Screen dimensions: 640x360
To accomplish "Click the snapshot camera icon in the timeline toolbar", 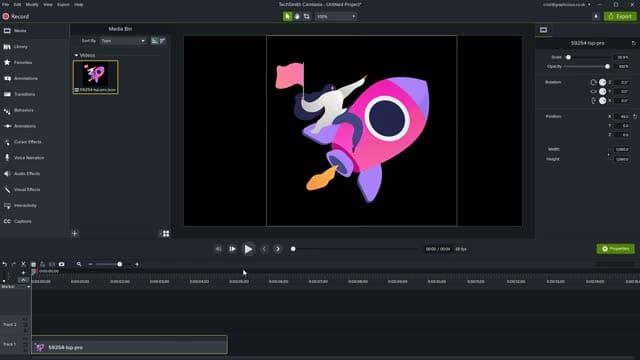I will (62, 264).
